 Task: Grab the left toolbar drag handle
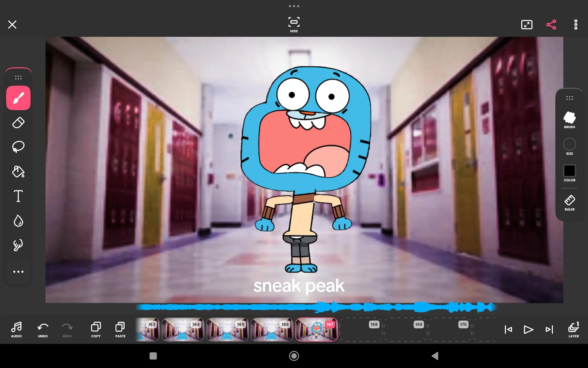pos(18,77)
